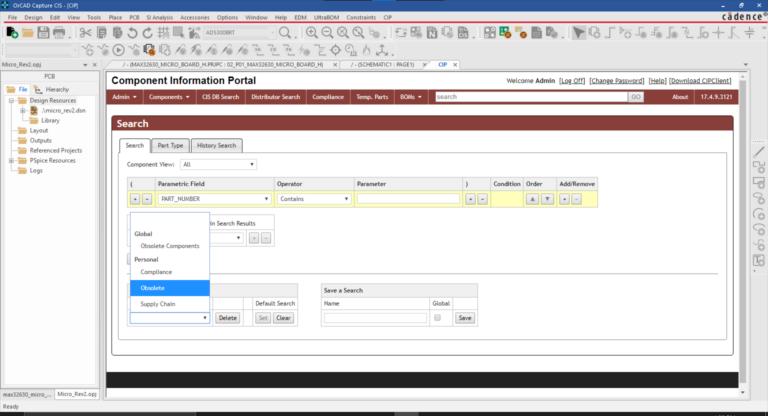768x416 pixels.
Task: Select 'Compliance' in the saved search list
Action: (170, 272)
